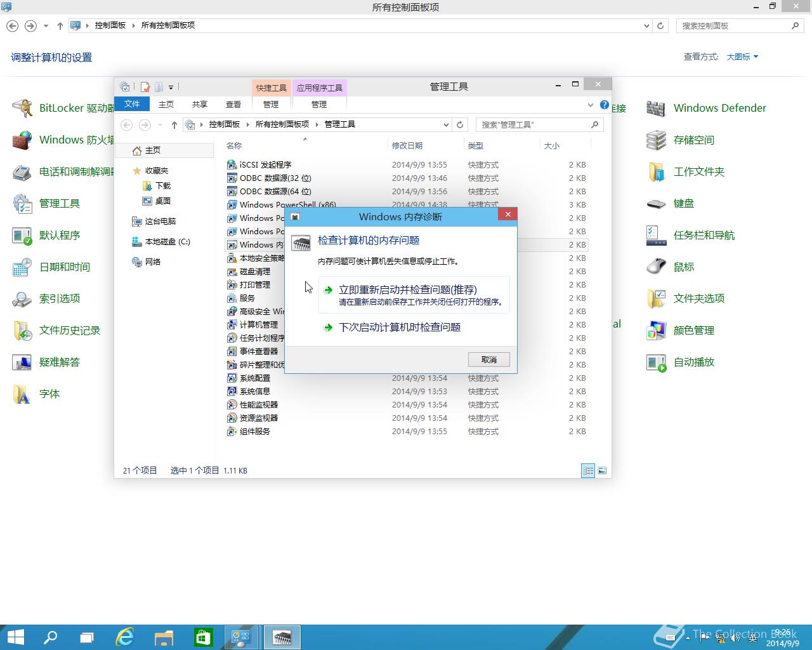Open 鼠标 control panel item

(x=670, y=267)
